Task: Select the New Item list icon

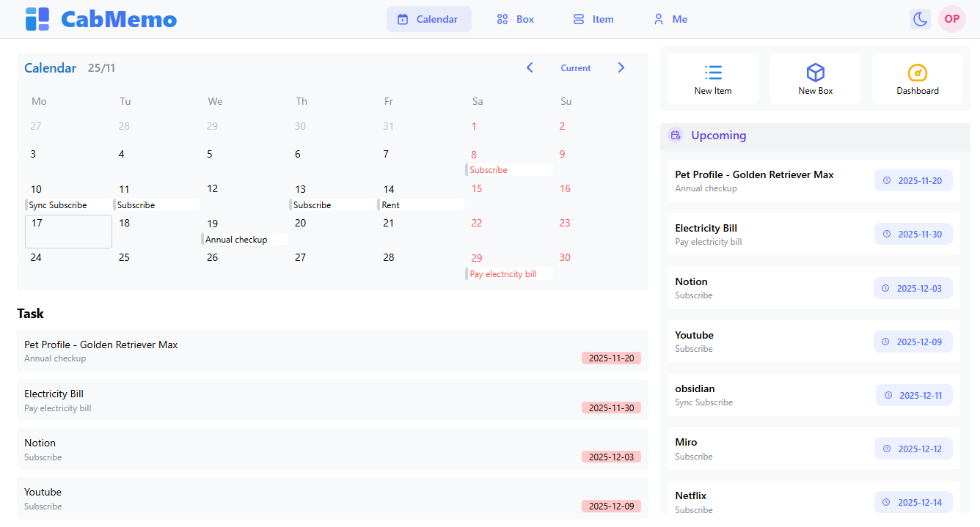Action: [x=712, y=73]
